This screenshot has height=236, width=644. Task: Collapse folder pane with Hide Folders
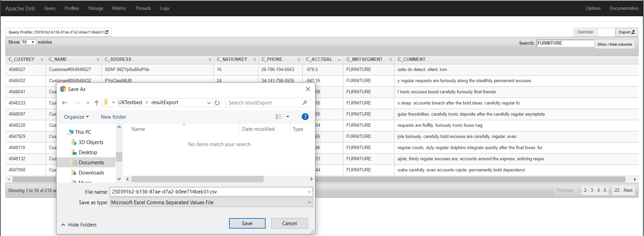click(79, 225)
